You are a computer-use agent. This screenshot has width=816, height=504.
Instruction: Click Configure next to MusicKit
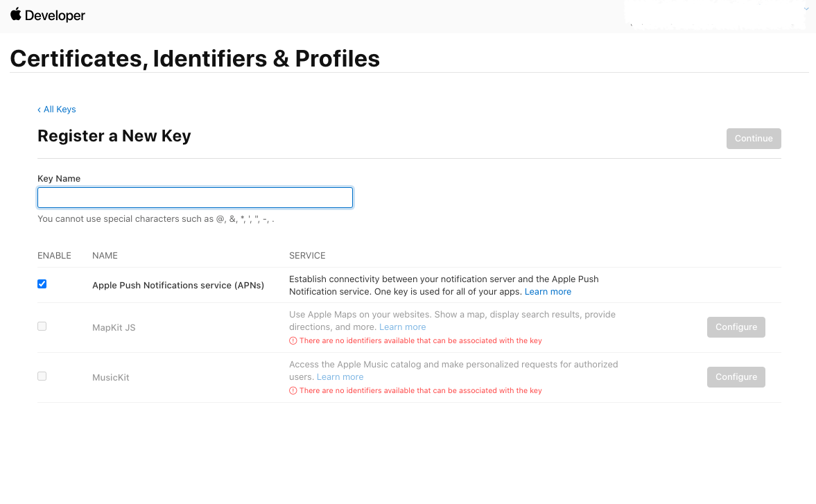[x=736, y=376]
